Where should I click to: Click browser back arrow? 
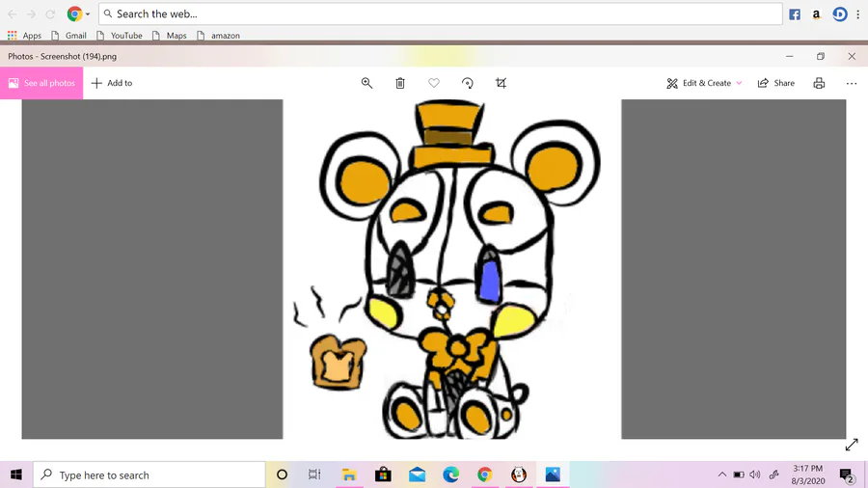[13, 14]
